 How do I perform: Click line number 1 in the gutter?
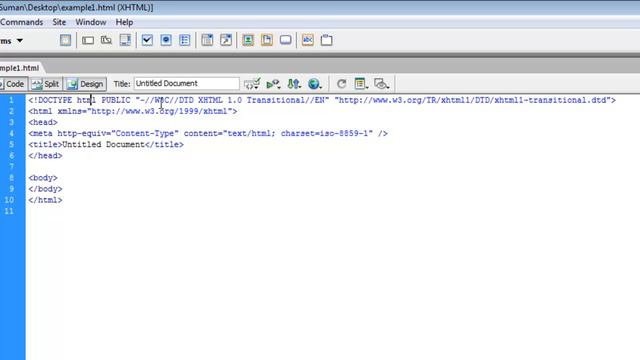pos(11,100)
